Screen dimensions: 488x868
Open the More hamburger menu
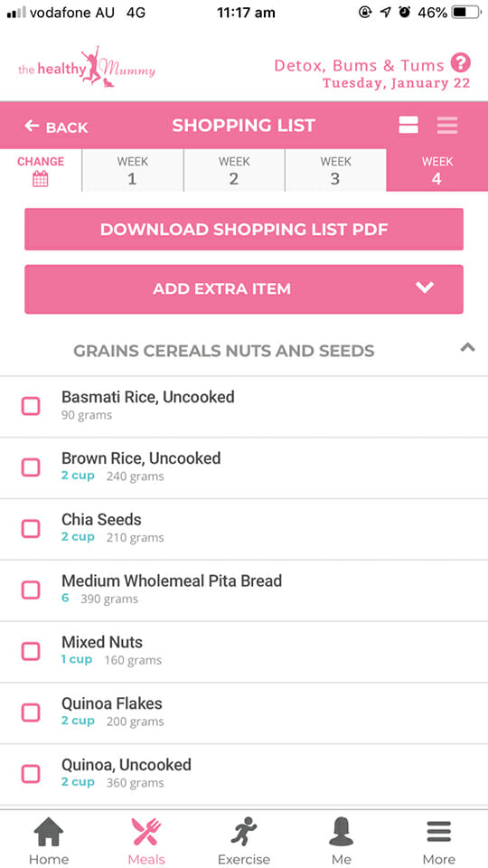click(439, 841)
